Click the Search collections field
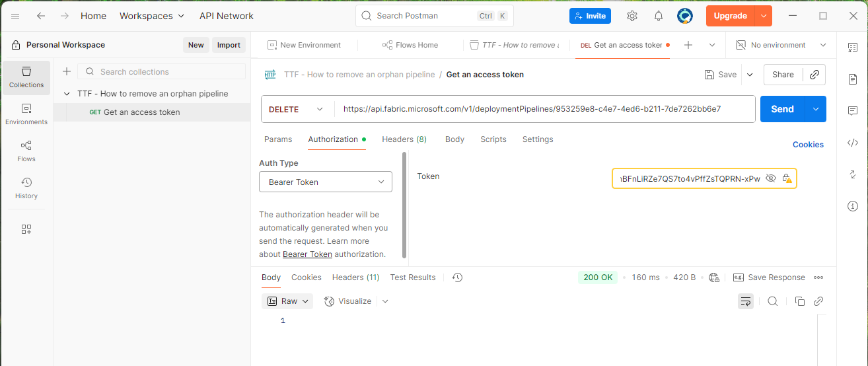Screen dimensions: 868x366 pyautogui.click(x=161, y=71)
